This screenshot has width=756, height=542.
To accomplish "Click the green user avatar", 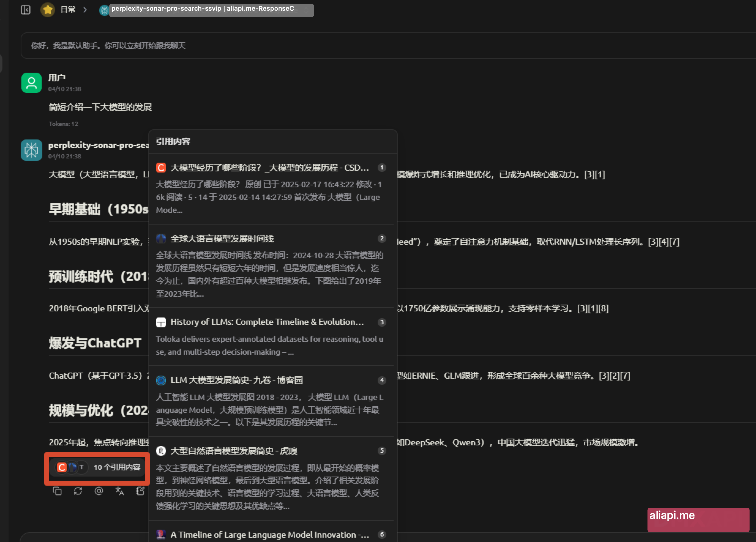I will (31, 83).
